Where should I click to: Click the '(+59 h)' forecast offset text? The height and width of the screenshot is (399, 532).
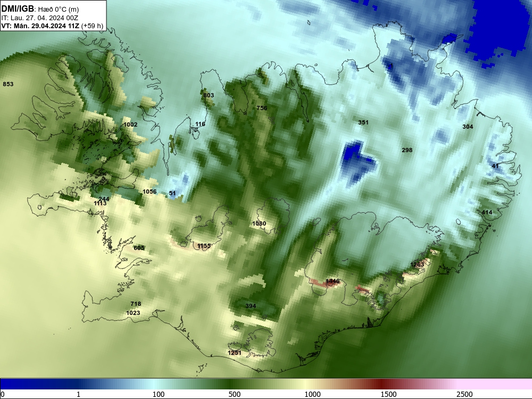click(x=92, y=26)
